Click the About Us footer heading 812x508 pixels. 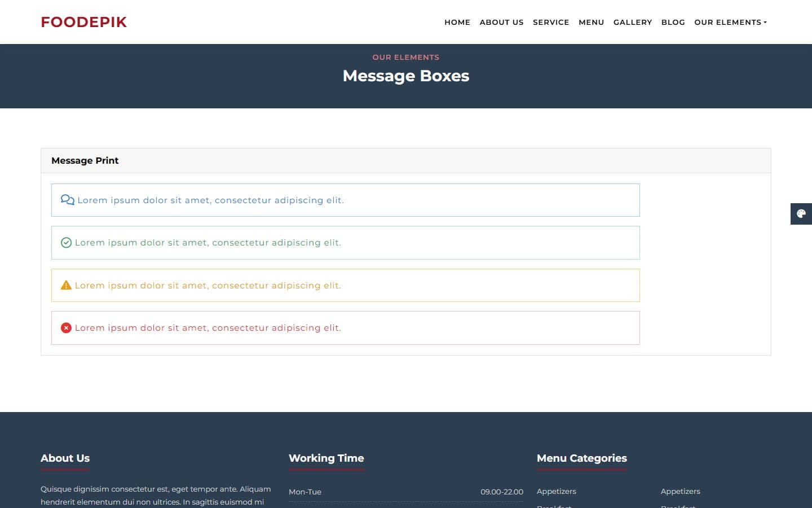65,458
